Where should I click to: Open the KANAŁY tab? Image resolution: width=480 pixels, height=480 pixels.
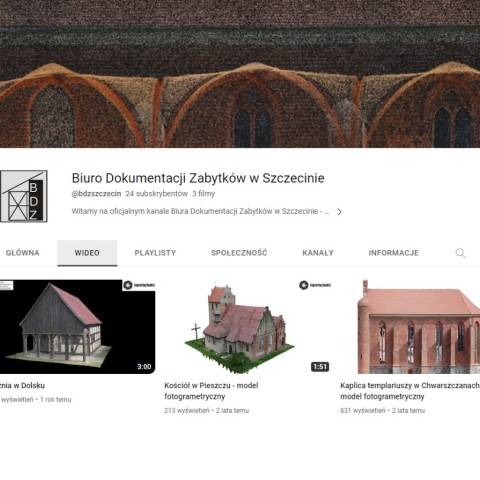[x=318, y=253]
